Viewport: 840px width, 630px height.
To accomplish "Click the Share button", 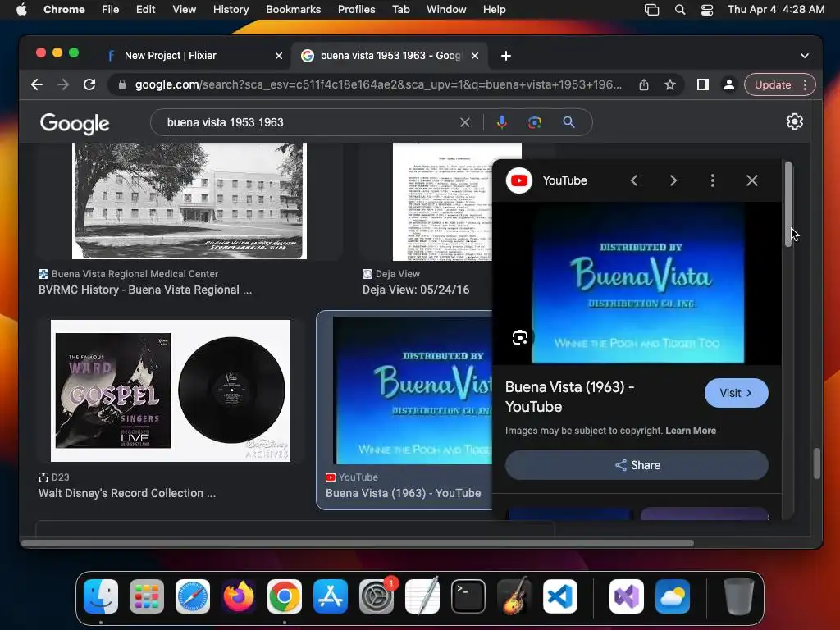I will coord(637,465).
